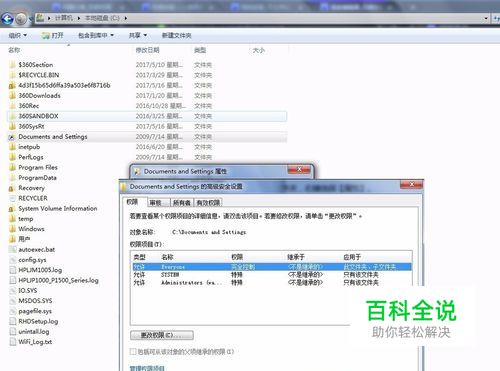
Task: Open the 管理权限项目 link
Action: [147, 368]
